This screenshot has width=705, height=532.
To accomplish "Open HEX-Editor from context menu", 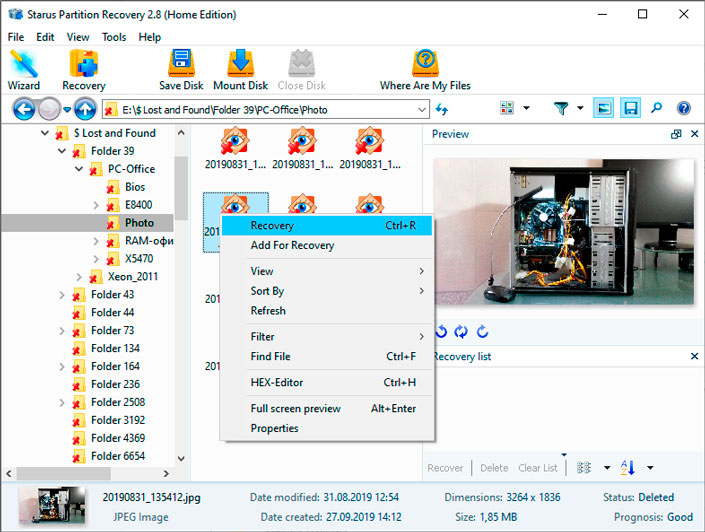I will point(327,383).
